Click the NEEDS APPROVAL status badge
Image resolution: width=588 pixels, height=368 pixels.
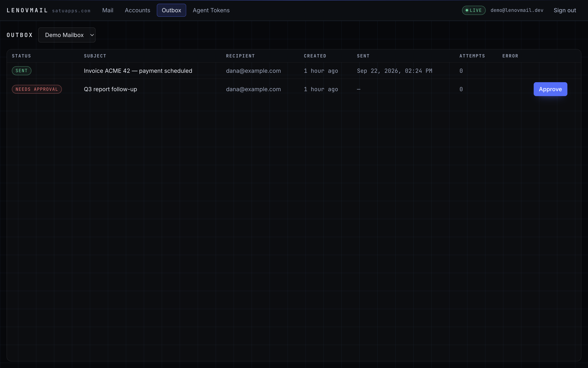click(x=37, y=89)
